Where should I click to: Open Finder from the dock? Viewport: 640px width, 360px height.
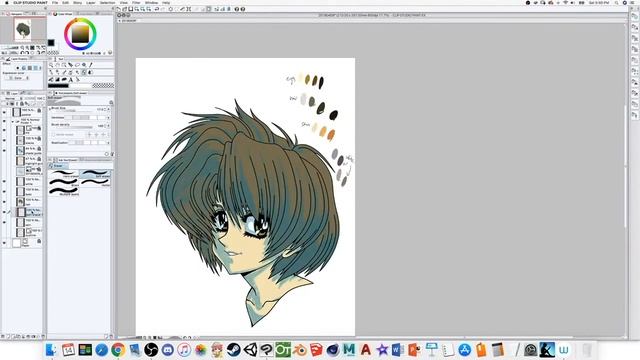[x=51, y=350]
